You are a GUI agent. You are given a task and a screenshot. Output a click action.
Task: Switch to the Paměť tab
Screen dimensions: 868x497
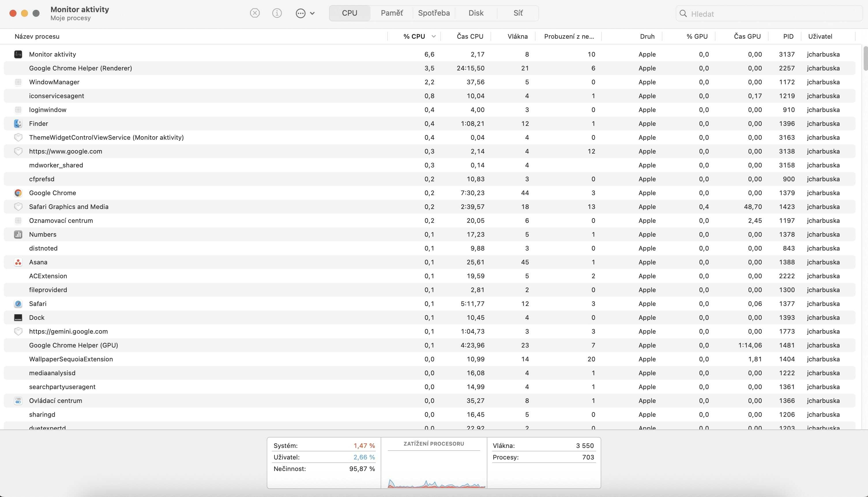(x=392, y=13)
